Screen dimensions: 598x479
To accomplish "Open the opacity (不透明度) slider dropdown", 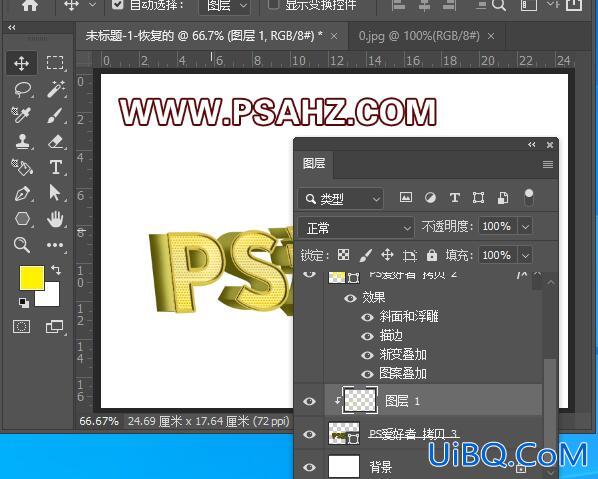I will tap(525, 227).
